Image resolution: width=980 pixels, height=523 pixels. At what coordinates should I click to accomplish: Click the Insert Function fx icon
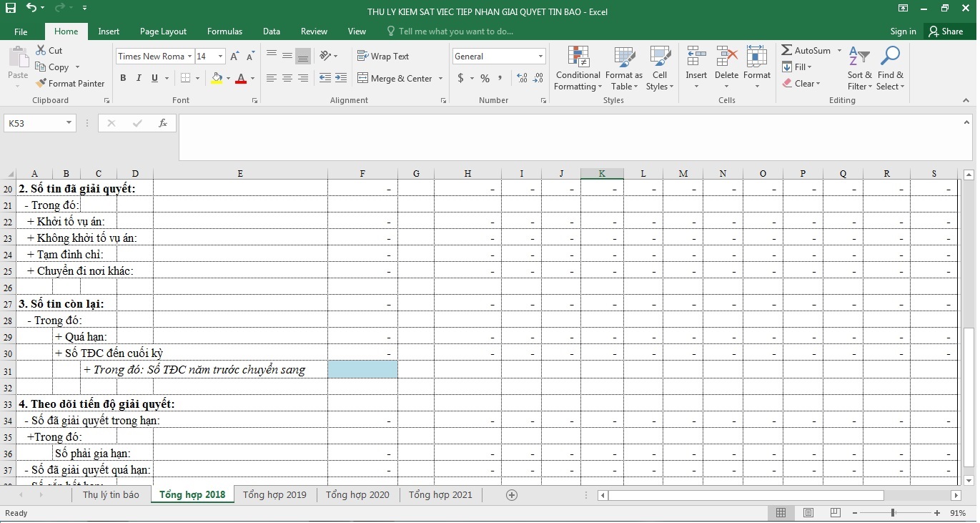163,123
